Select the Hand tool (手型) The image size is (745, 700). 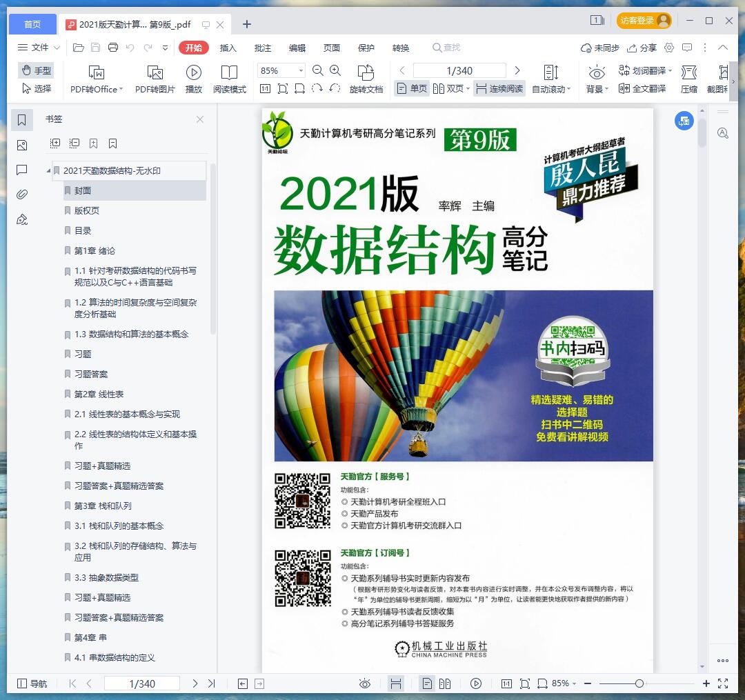click(37, 70)
